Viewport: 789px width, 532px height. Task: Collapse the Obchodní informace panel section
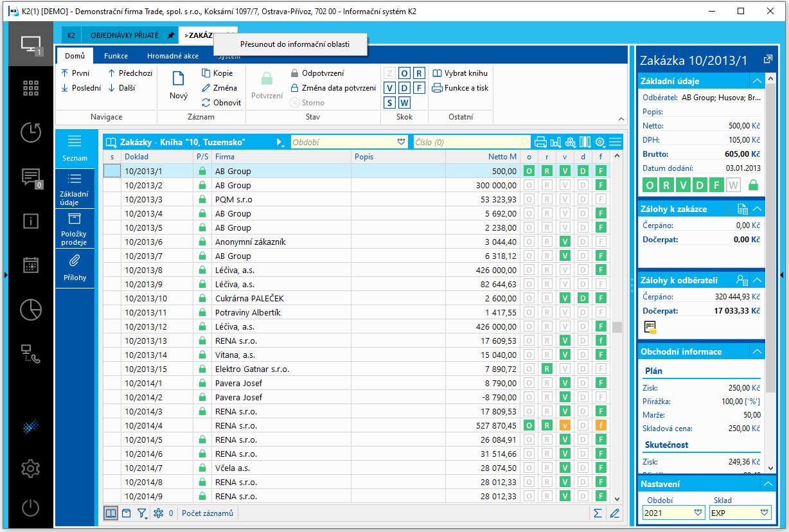[x=757, y=351]
